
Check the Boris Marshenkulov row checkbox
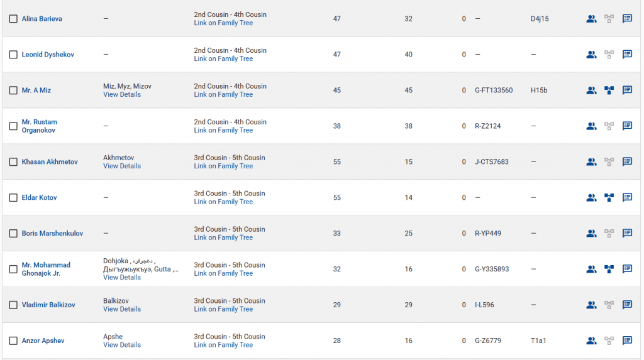(13, 234)
